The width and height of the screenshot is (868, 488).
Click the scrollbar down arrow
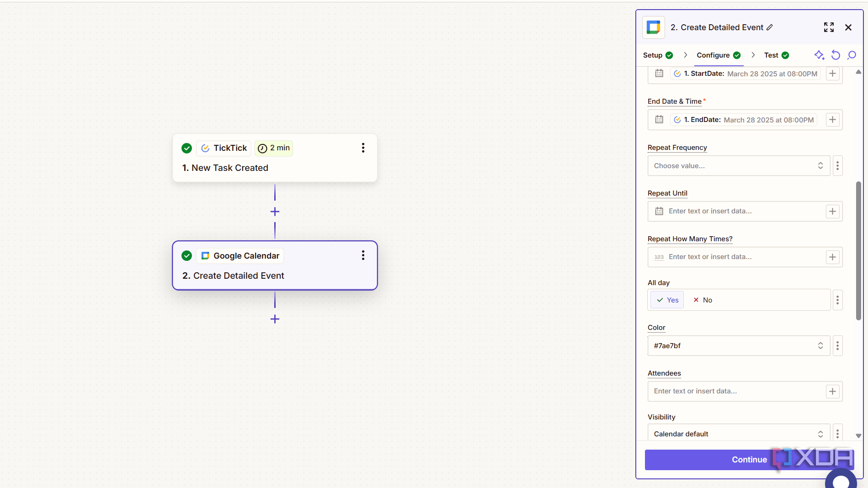(x=858, y=436)
